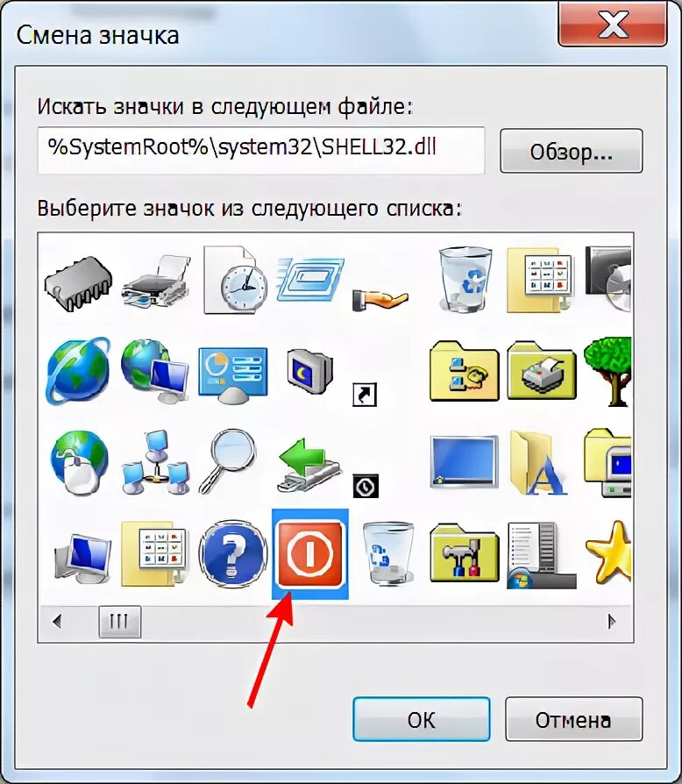Viewport: 682px width, 784px height.
Task: Select the green tree icon
Action: pyautogui.click(x=608, y=370)
